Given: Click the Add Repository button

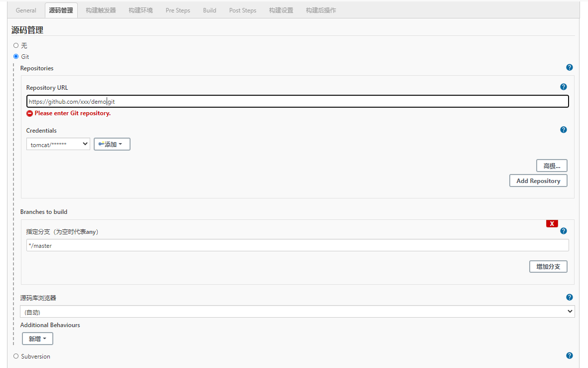Looking at the screenshot, I should tap(538, 181).
